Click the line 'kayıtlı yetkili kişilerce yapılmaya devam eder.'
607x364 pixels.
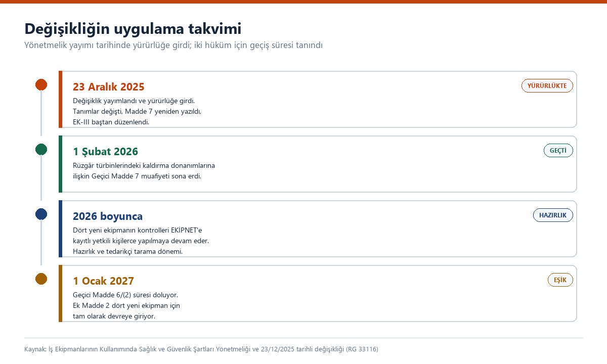click(x=141, y=241)
